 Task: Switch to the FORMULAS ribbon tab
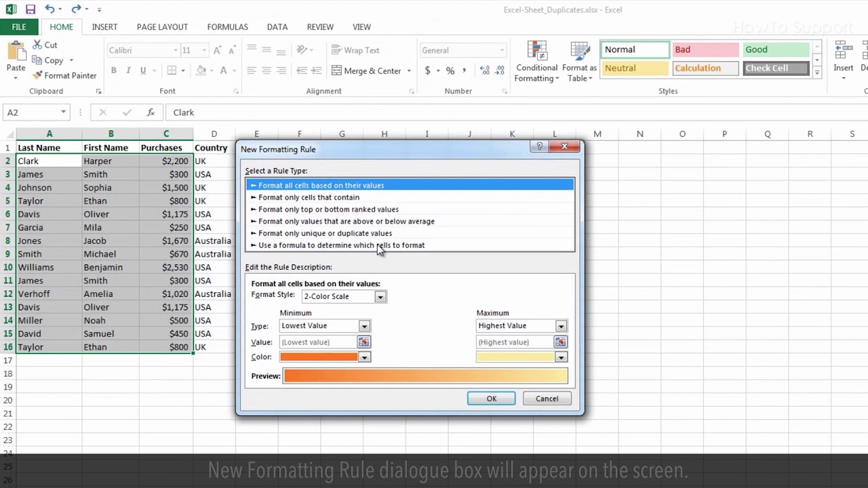pyautogui.click(x=227, y=27)
